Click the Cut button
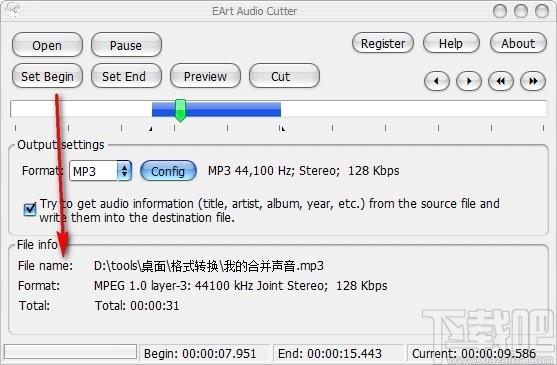The height and width of the screenshot is (365, 557). click(284, 76)
